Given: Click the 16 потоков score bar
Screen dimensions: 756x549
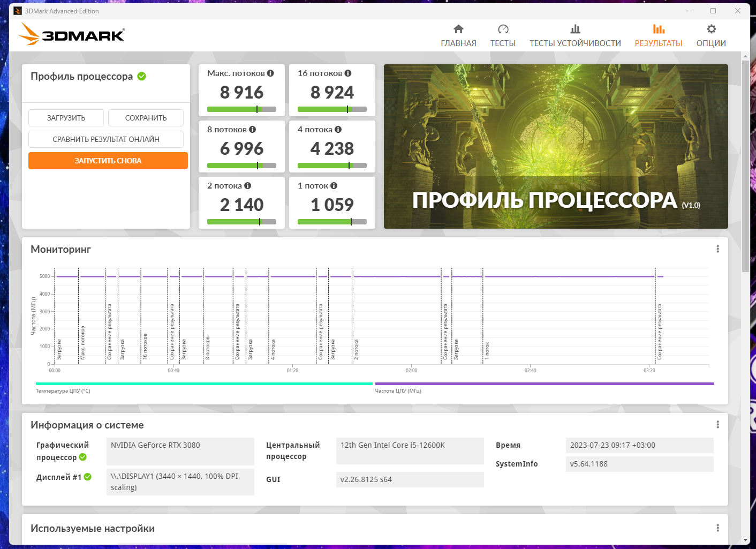Looking at the screenshot, I should pos(332,109).
